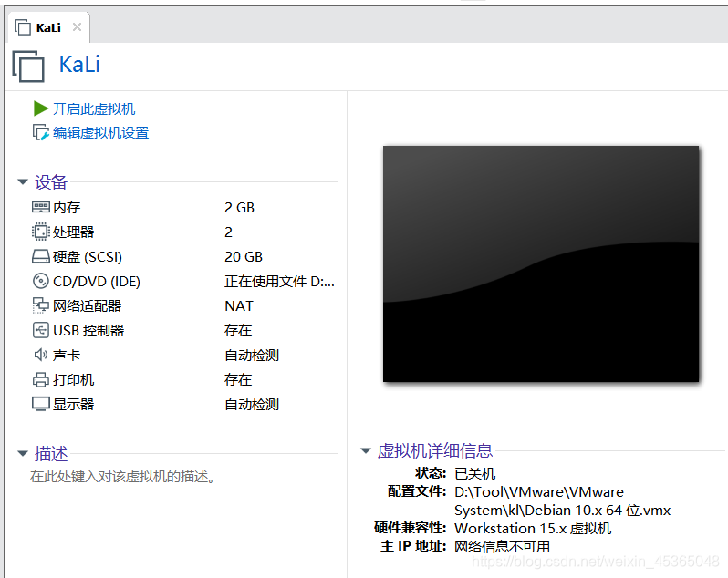Click the green play power-on icon
Viewport: 728px width, 578px height.
click(40, 108)
